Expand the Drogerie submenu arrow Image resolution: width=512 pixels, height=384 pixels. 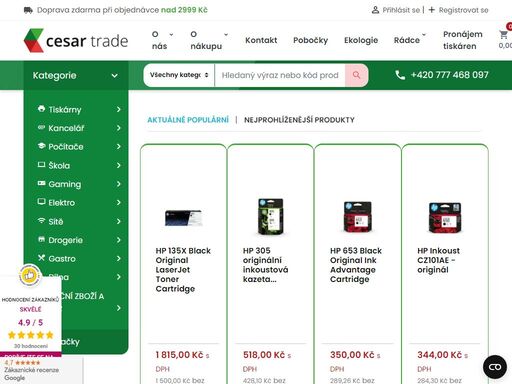(x=119, y=240)
